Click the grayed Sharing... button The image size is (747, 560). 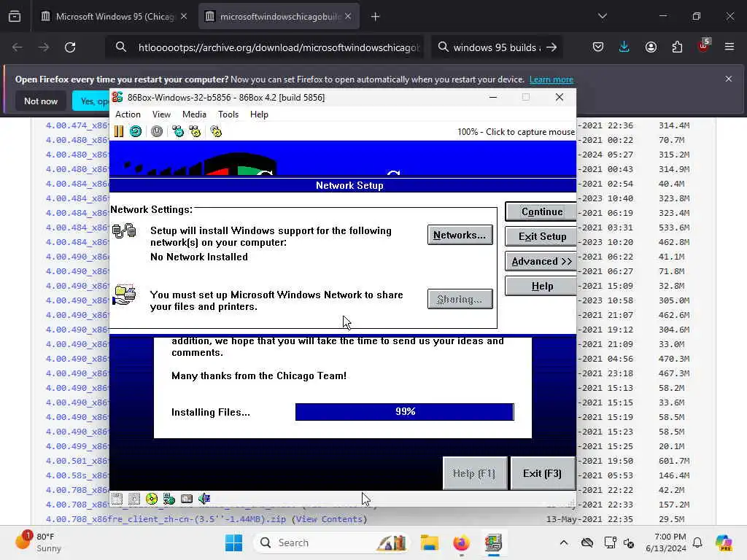click(x=460, y=299)
